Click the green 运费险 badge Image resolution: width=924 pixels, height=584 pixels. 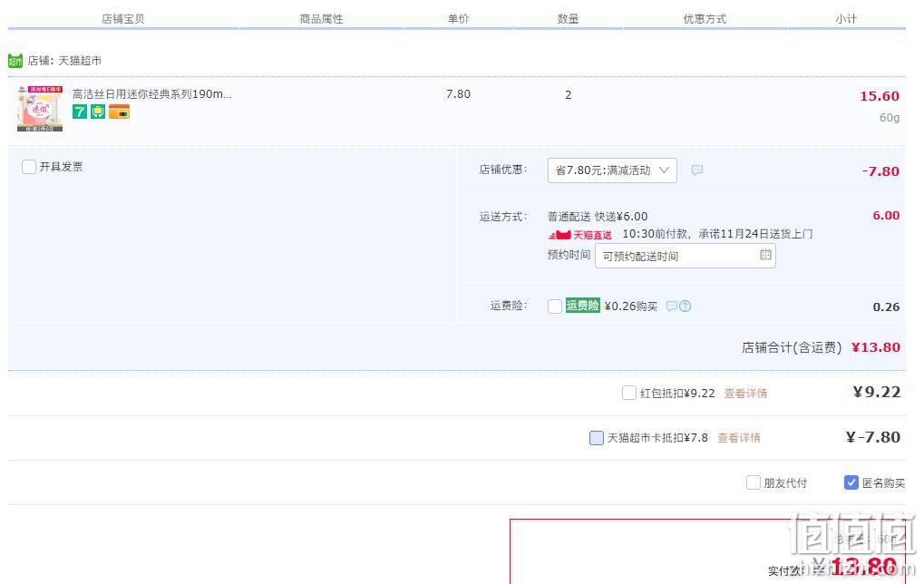click(582, 306)
